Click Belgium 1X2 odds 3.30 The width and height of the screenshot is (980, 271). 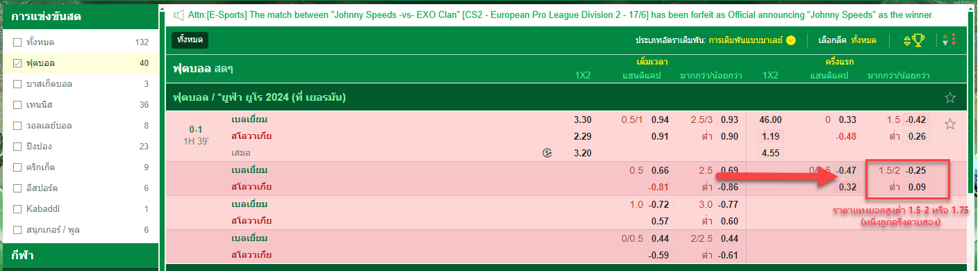583,120
